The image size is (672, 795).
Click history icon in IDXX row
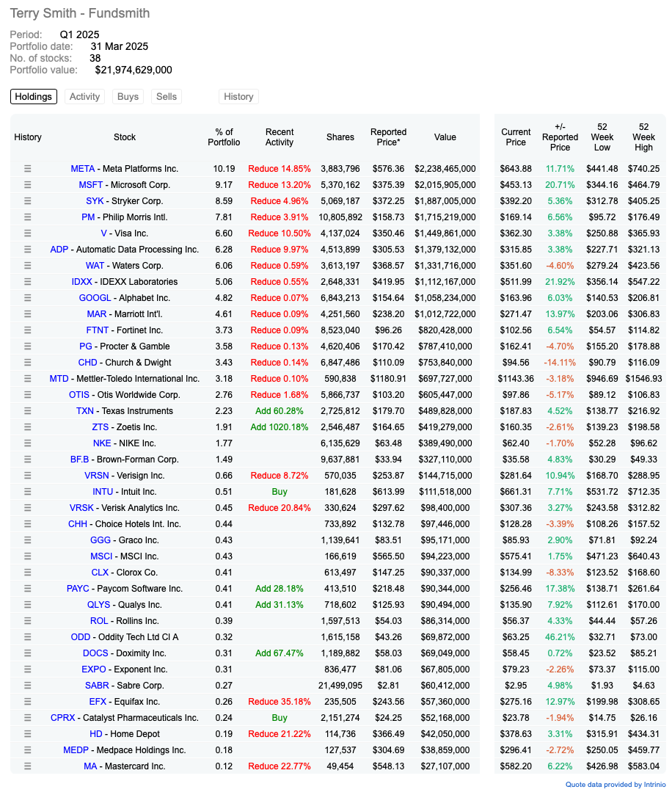(27, 282)
